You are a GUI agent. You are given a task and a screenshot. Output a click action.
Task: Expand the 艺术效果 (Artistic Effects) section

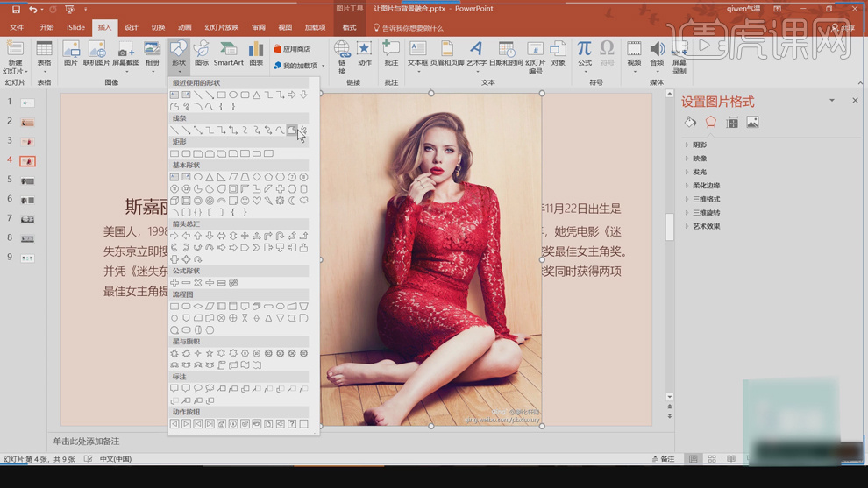[x=706, y=226]
